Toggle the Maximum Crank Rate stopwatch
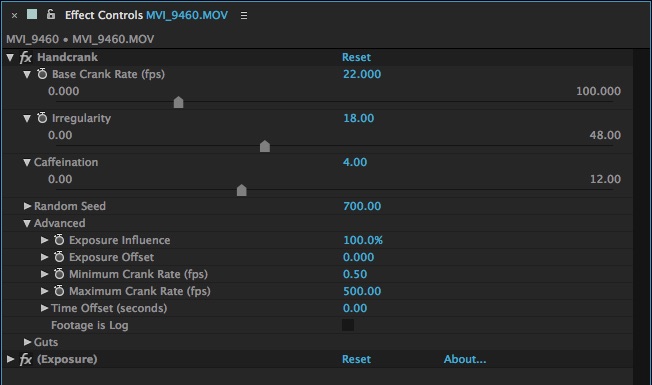 pos(59,291)
